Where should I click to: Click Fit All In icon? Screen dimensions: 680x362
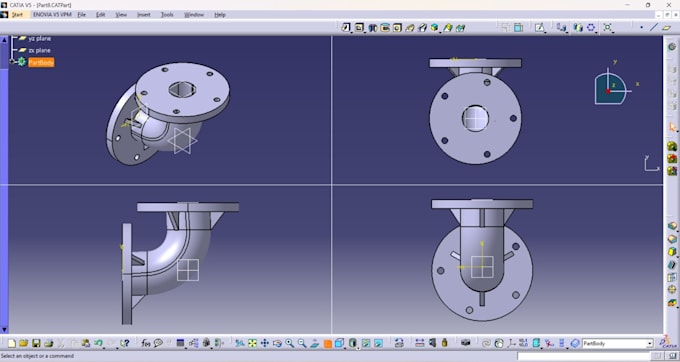point(252,343)
